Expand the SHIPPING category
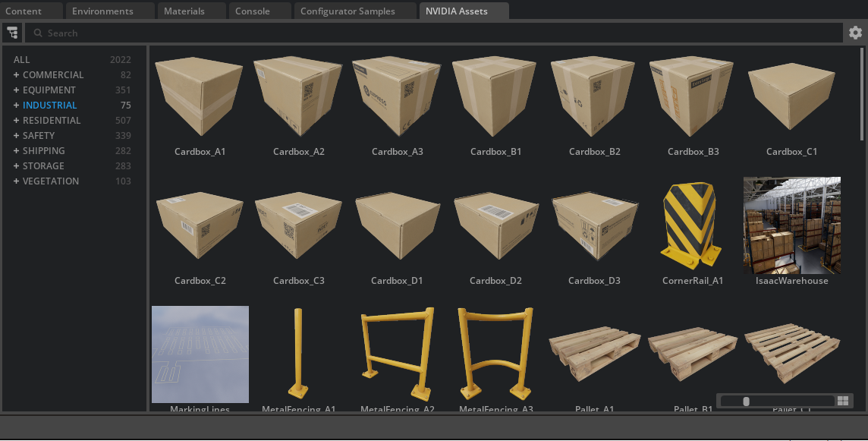This screenshot has height=441, width=868. tap(17, 151)
